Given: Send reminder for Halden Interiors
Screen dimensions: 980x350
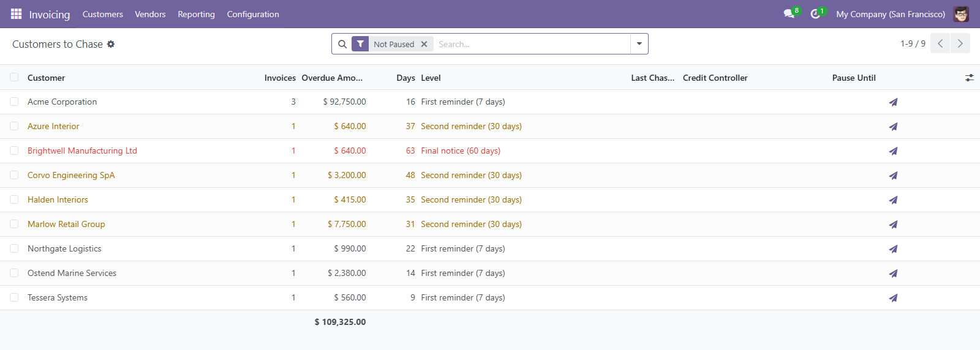Looking at the screenshot, I should point(893,200).
